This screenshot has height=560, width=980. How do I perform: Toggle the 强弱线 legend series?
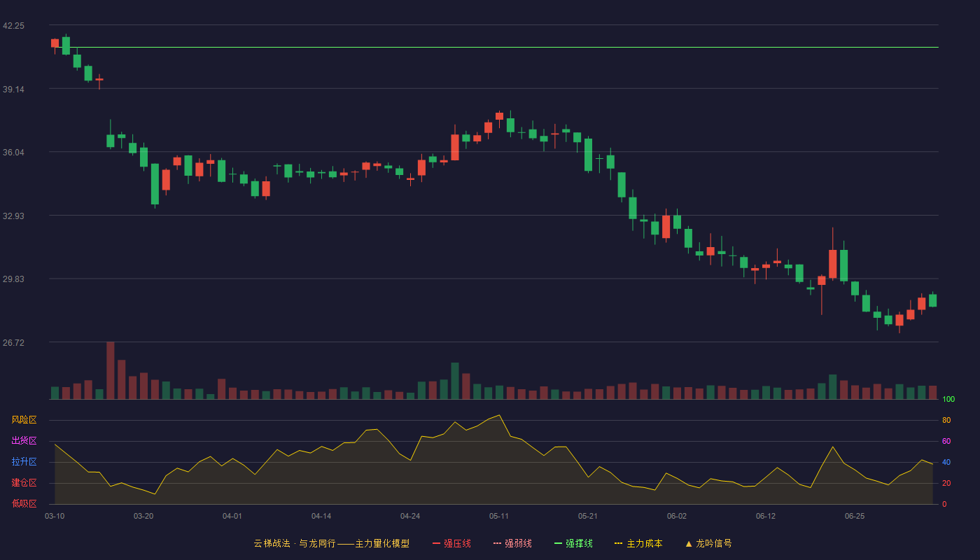point(512,543)
